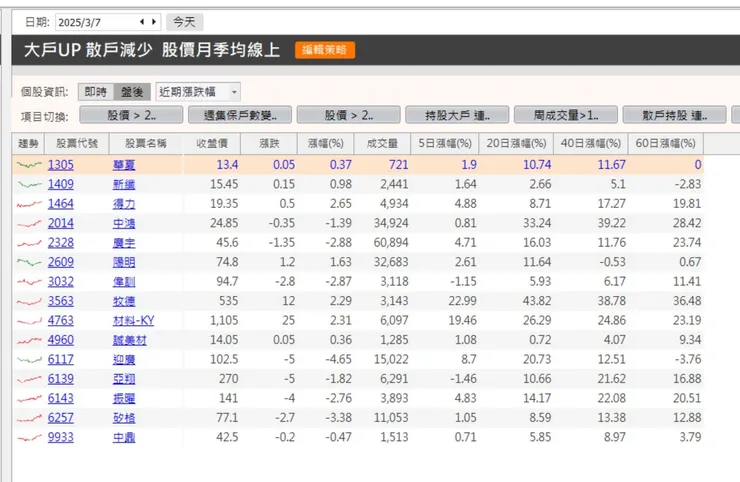Sort by the 漲跌 column header
Screen dimensions: 740x482
pyautogui.click(x=269, y=144)
